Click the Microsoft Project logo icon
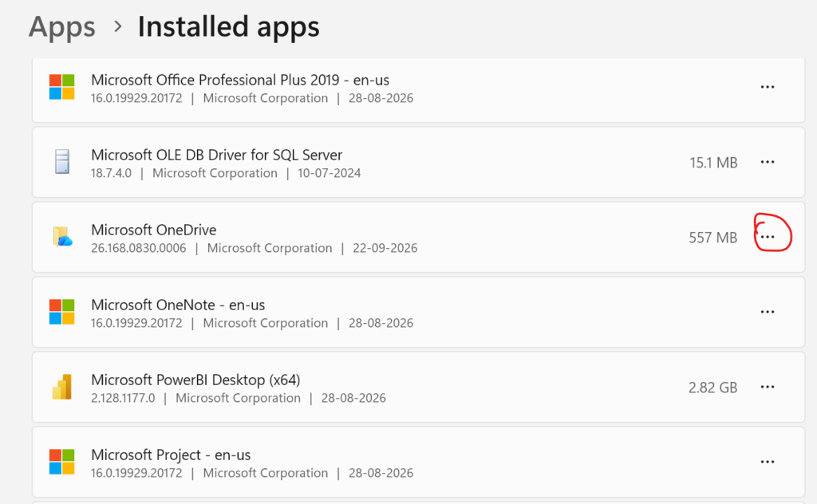 point(62,462)
